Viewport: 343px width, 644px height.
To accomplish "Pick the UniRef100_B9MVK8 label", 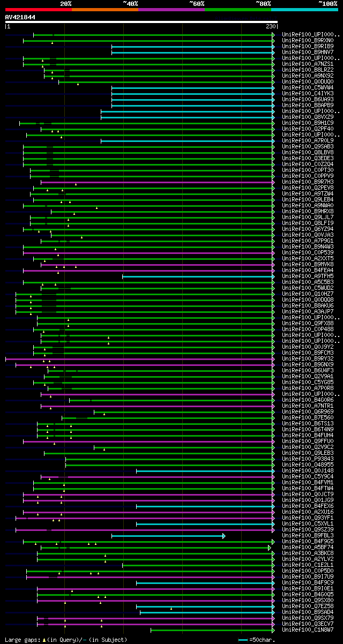I will pos(308,264).
